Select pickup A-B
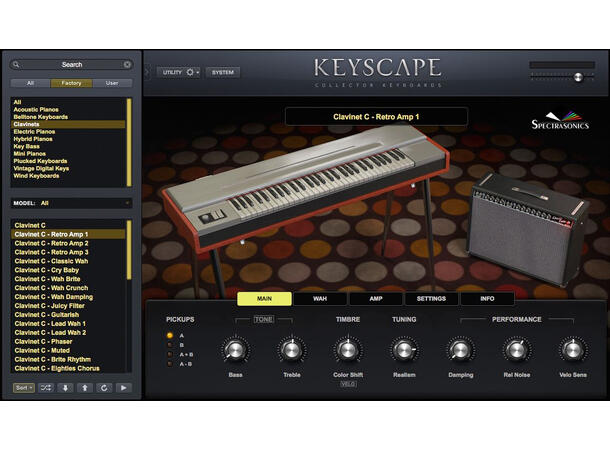Image resolution: width=610 pixels, height=450 pixels. point(170,364)
